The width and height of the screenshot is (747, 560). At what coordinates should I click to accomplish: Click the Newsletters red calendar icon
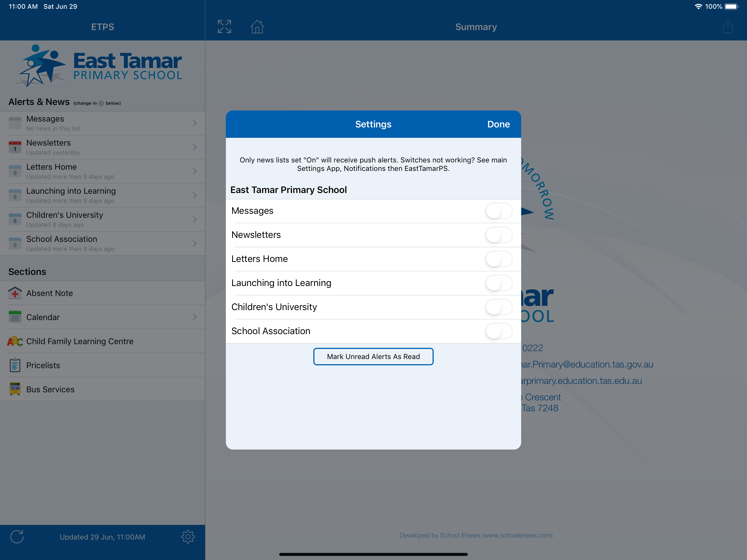tap(15, 147)
